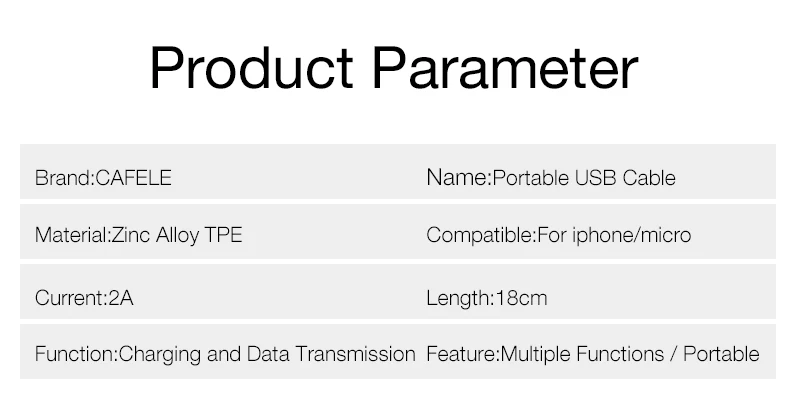Click the Compatible:For iphone/micro entry
Viewport: 790px width, 416px height.
(x=559, y=235)
